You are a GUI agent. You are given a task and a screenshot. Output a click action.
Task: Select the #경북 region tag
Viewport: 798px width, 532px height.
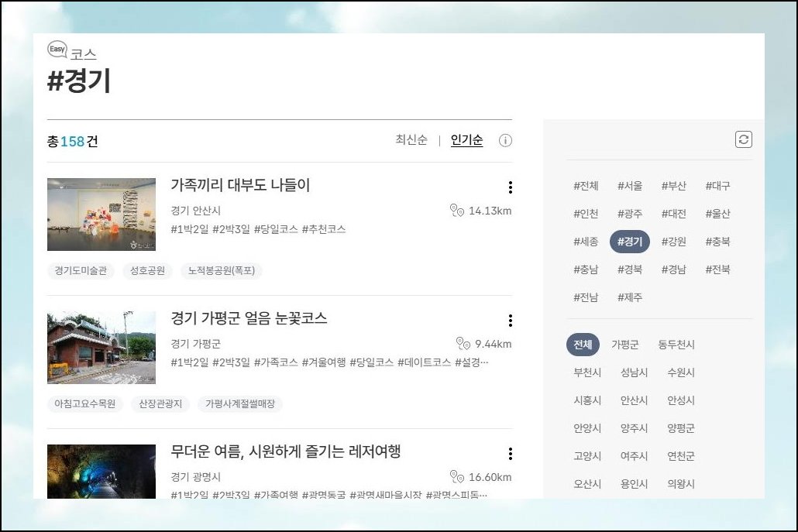pyautogui.click(x=630, y=269)
